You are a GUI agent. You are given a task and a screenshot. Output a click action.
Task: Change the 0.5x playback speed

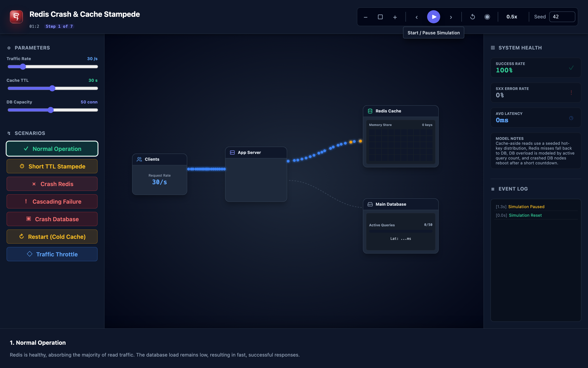pyautogui.click(x=512, y=17)
